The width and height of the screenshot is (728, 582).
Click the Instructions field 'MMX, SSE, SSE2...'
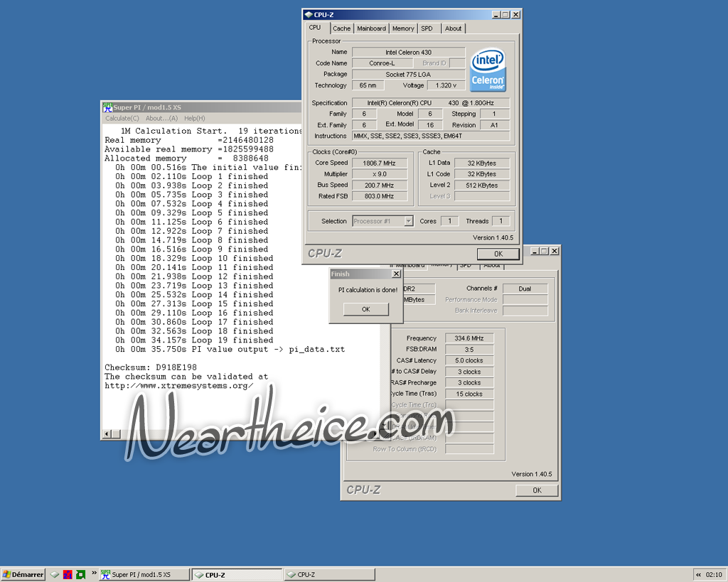tap(431, 136)
